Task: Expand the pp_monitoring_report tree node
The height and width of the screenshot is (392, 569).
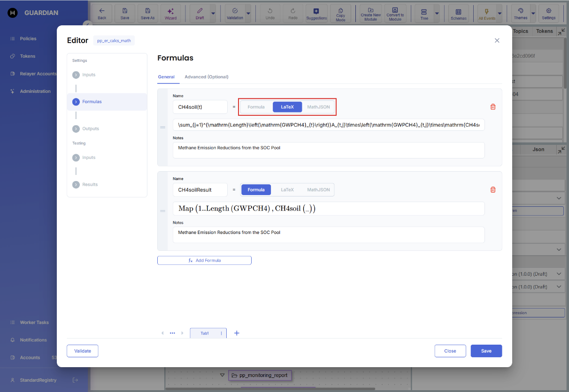Action: point(222,375)
